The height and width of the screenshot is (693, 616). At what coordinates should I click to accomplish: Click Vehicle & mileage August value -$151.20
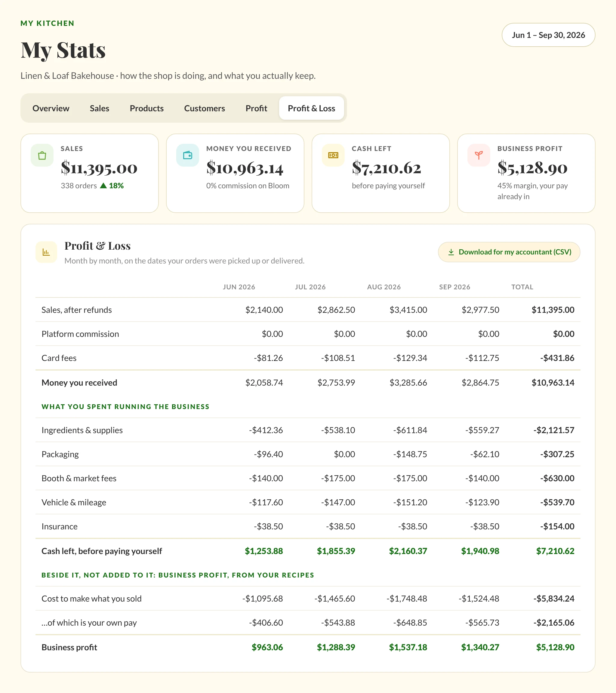[410, 503]
